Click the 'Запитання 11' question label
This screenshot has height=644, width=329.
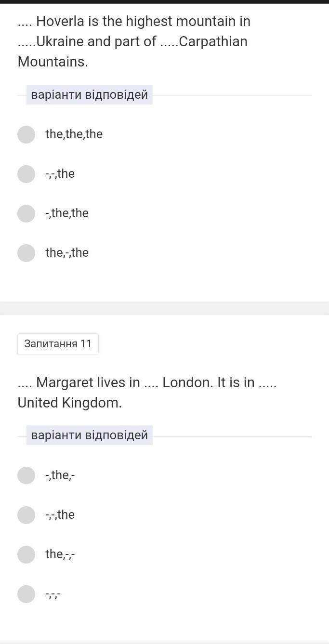58,344
